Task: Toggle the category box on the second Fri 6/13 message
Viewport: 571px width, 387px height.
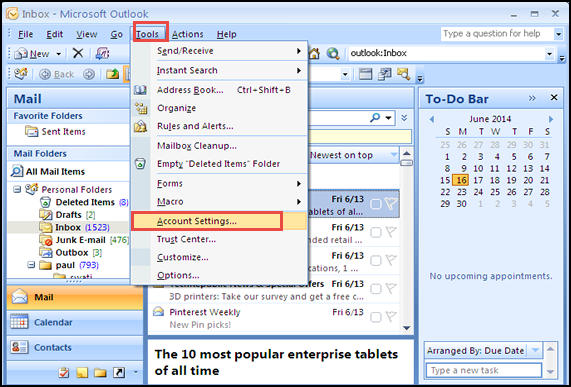Action: [375, 232]
